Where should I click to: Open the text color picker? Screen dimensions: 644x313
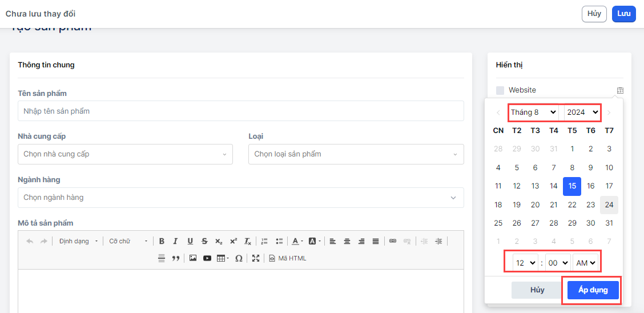296,241
